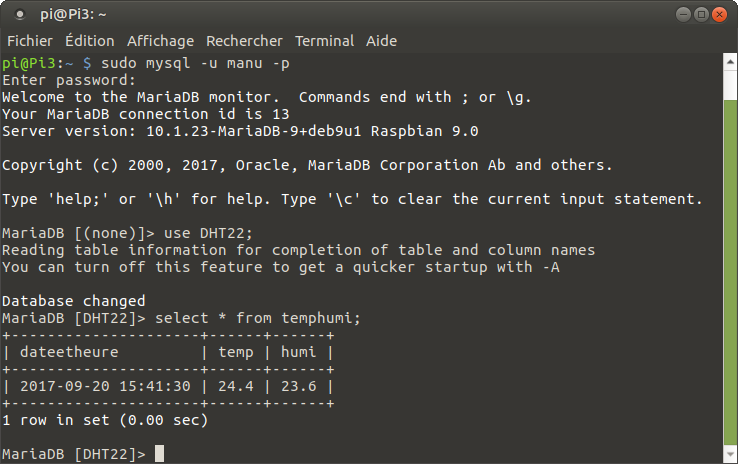Minimize the terminal window

point(681,14)
